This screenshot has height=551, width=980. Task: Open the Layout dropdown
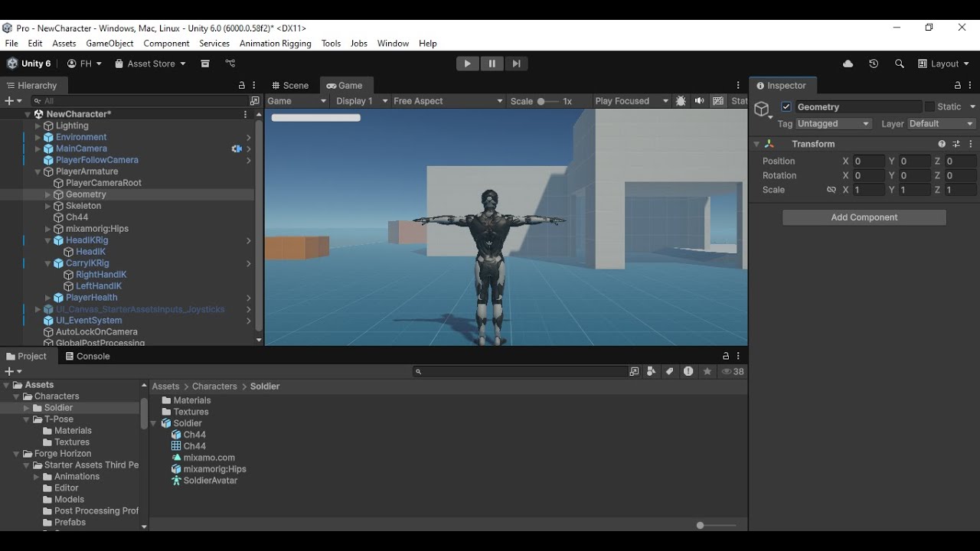[x=944, y=64]
